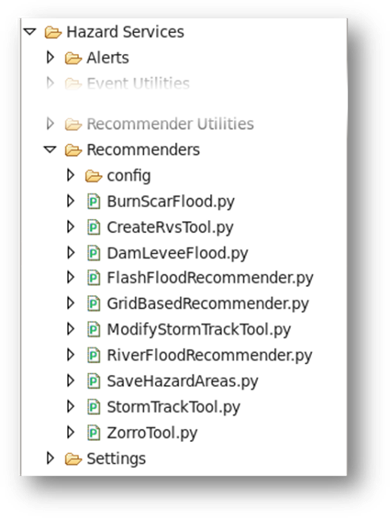Expand the Settings folder arrow
Image resolution: width=390 pixels, height=518 pixels.
(x=50, y=458)
